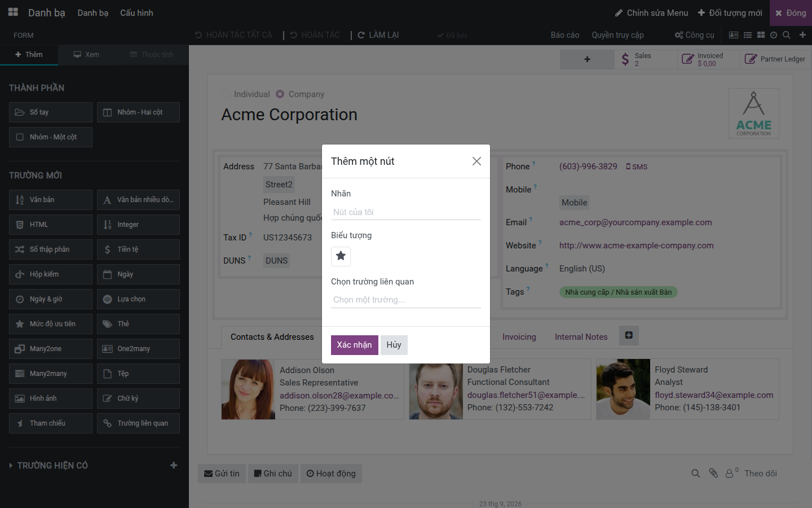812x508 pixels.
Task: Cancel the dialog with Hủy
Action: tap(394, 345)
